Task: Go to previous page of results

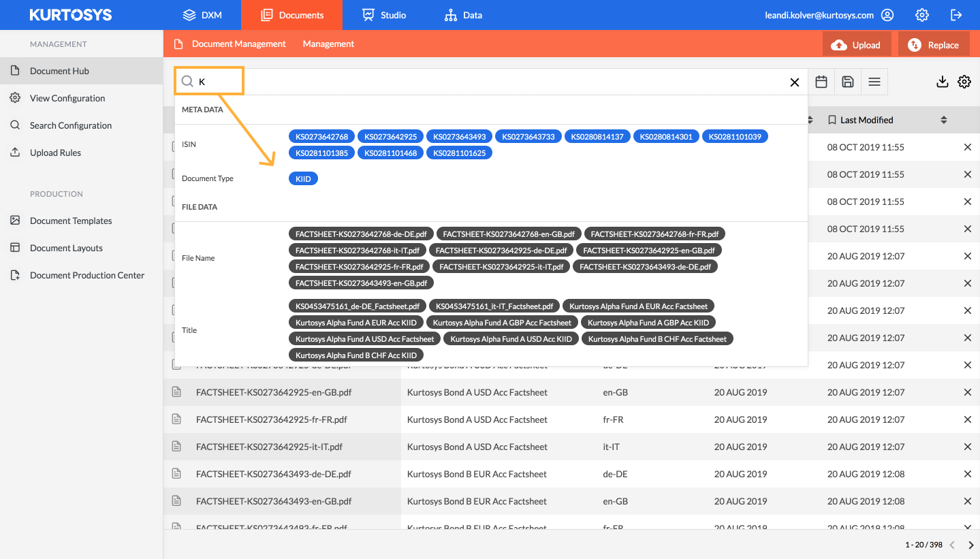Action: [952, 545]
